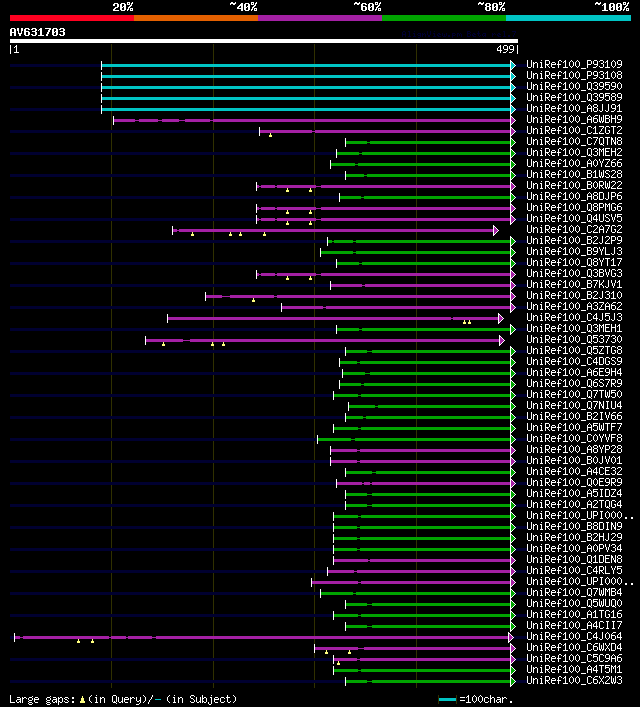
Task: Click the UniRef100_Q3MEH1 label
Action: point(574,328)
